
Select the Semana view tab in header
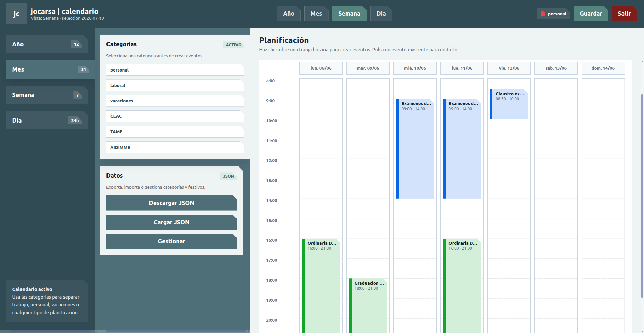(349, 14)
